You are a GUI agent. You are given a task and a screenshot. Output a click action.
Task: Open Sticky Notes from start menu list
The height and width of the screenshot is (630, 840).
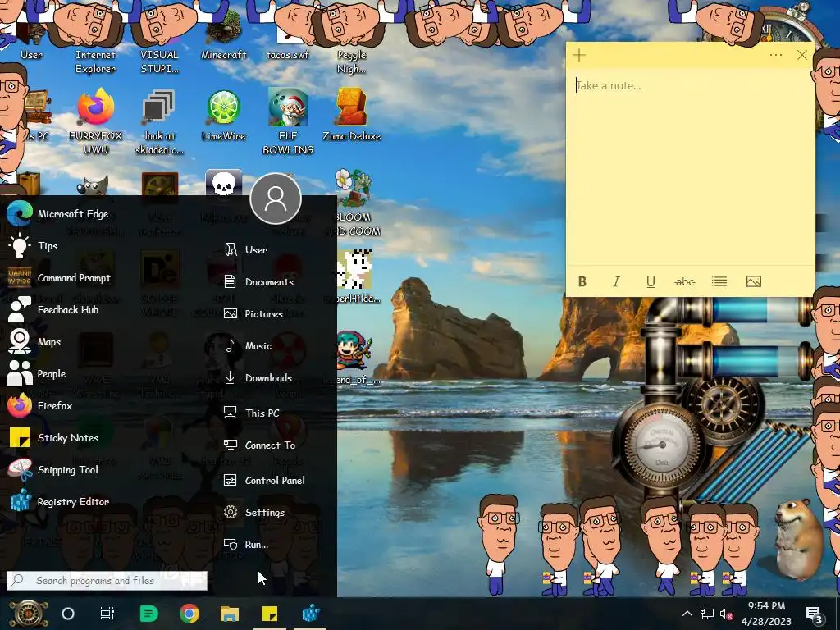[53, 438]
